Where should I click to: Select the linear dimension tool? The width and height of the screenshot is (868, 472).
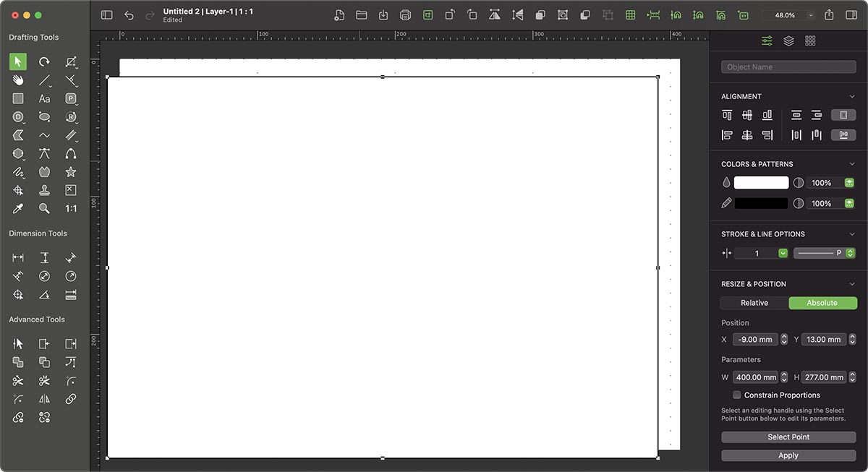[x=17, y=257]
